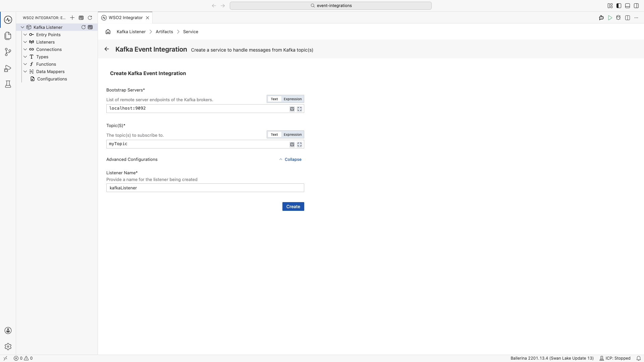
Task: Open the Accounts menu icon
Action: (8, 330)
